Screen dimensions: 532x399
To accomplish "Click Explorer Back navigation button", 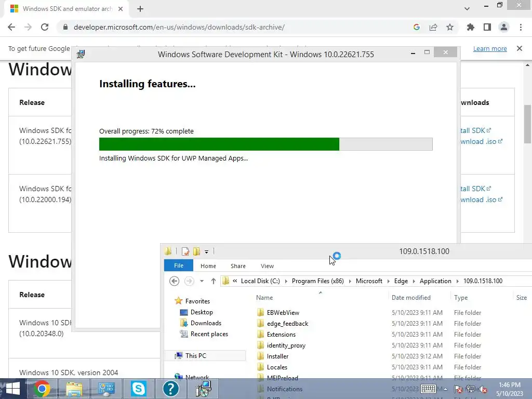I will 175,281.
